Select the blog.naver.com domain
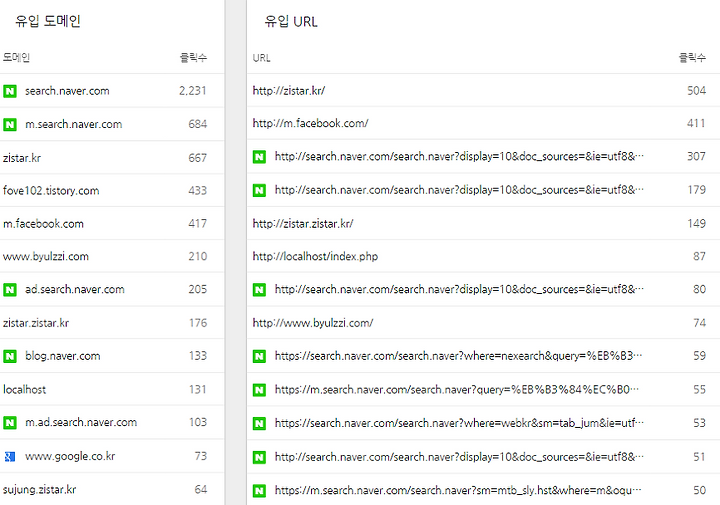 click(62, 356)
